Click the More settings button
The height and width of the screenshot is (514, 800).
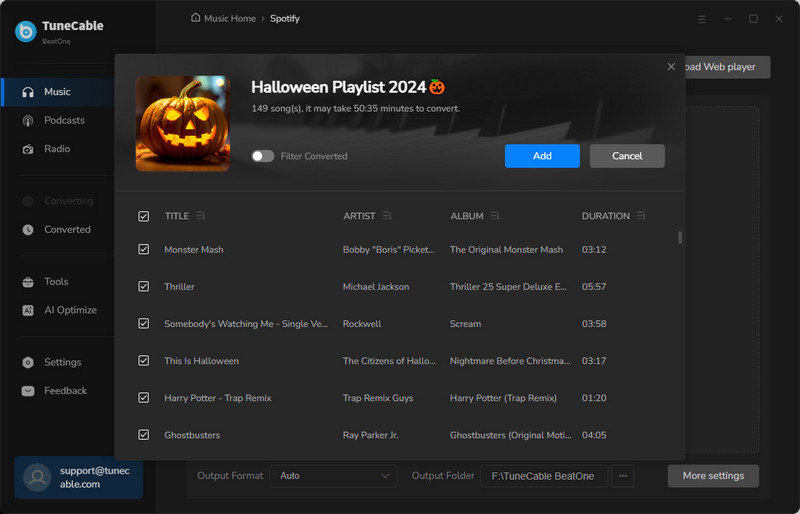click(713, 476)
